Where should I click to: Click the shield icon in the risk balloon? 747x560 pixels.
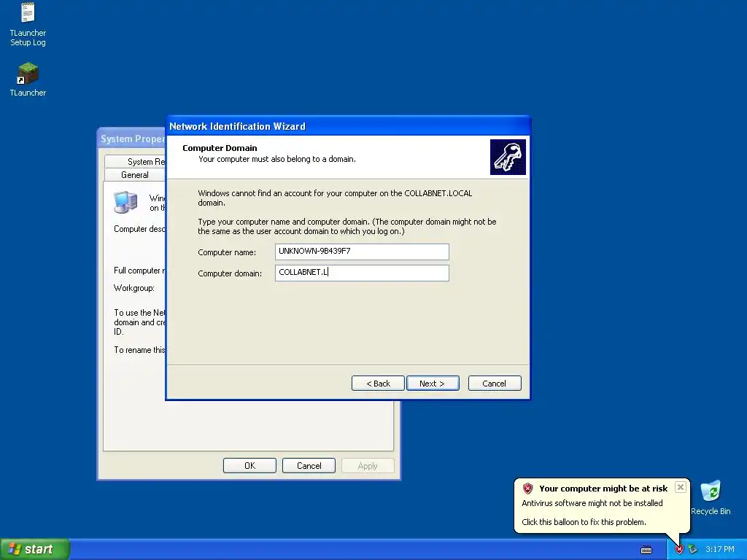[x=527, y=488]
